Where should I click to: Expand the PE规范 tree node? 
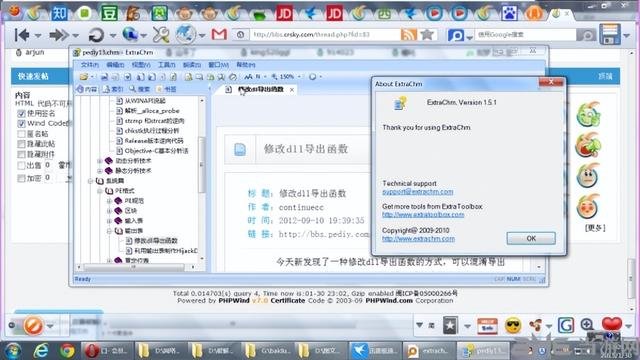[x=109, y=201]
